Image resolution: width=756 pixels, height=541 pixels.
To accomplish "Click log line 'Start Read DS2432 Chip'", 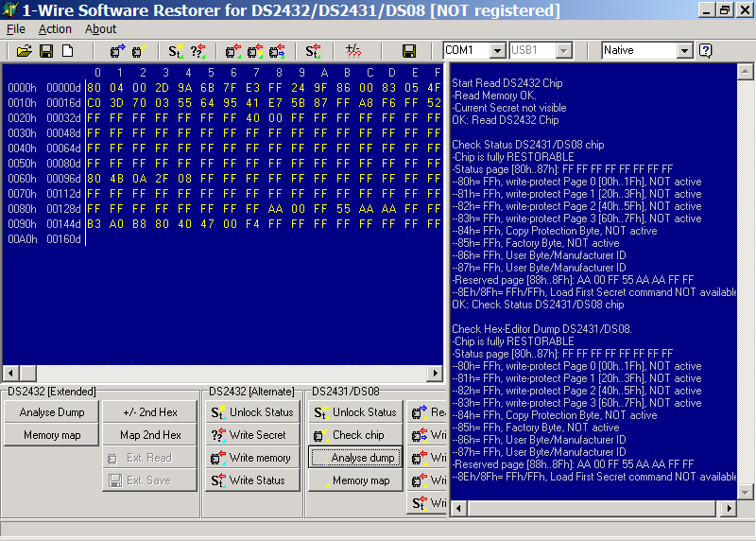I will 507,83.
